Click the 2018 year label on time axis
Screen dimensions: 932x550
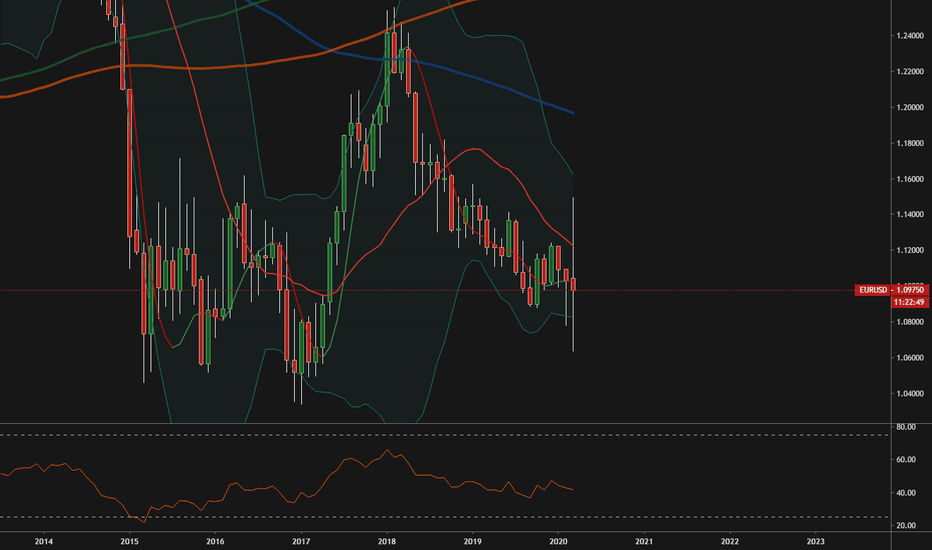(387, 541)
